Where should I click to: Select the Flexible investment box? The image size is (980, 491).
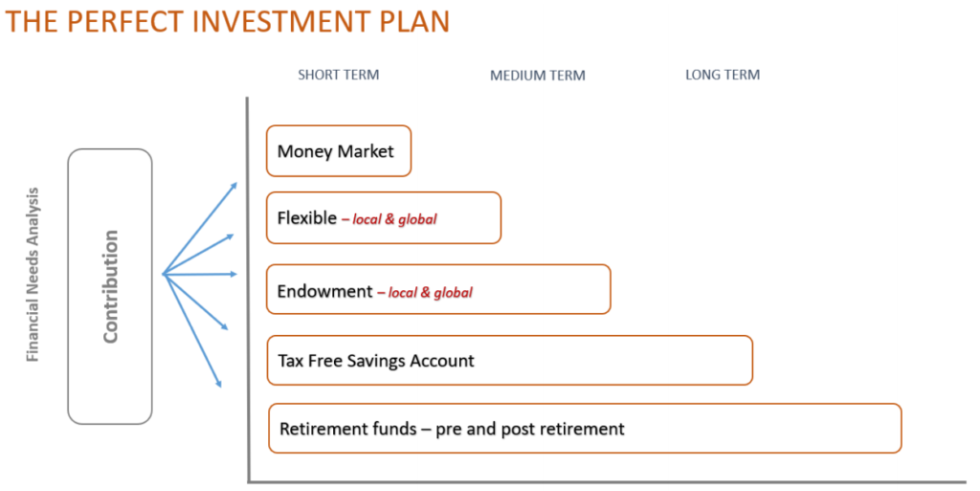click(383, 218)
